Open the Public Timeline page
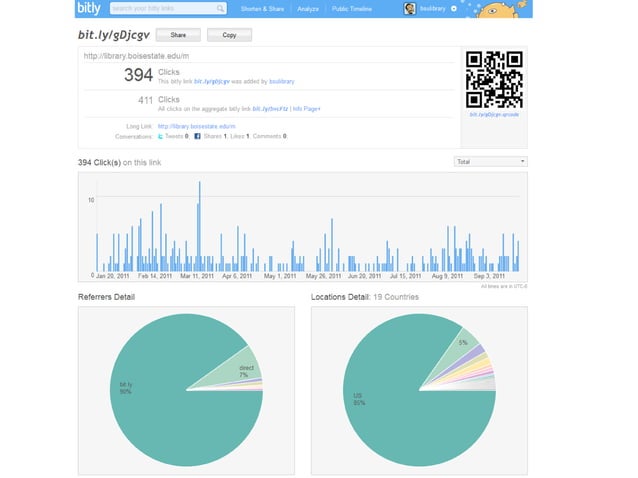This screenshot has height=478, width=638. pos(353,9)
